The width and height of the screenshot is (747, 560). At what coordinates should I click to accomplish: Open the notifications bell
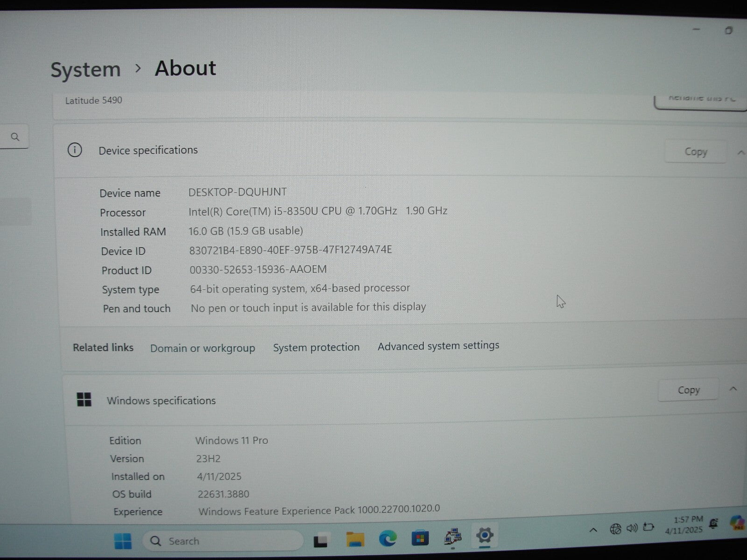[713, 524]
